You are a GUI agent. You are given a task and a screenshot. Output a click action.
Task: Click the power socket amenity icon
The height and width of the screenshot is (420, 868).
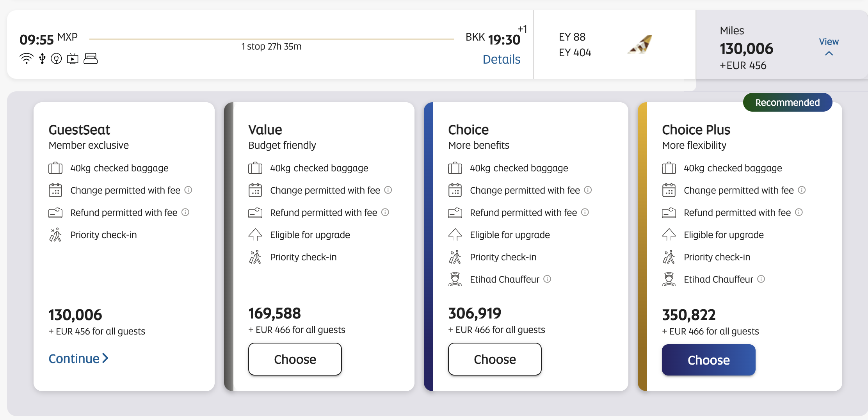[x=56, y=59]
